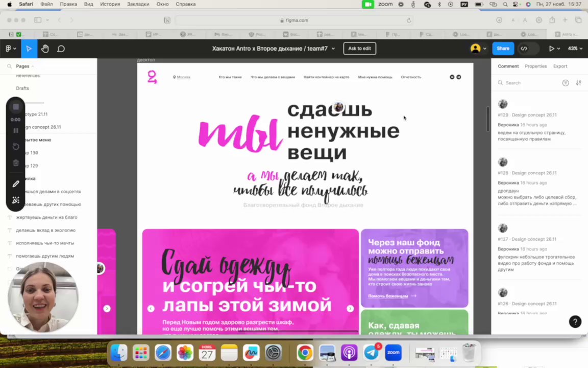This screenshot has width=588, height=368.
Task: Open Safari Share icon
Action: point(552,20)
